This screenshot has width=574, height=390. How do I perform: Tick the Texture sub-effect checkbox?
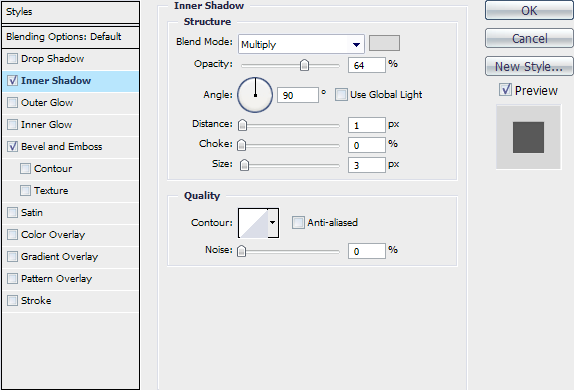click(25, 190)
